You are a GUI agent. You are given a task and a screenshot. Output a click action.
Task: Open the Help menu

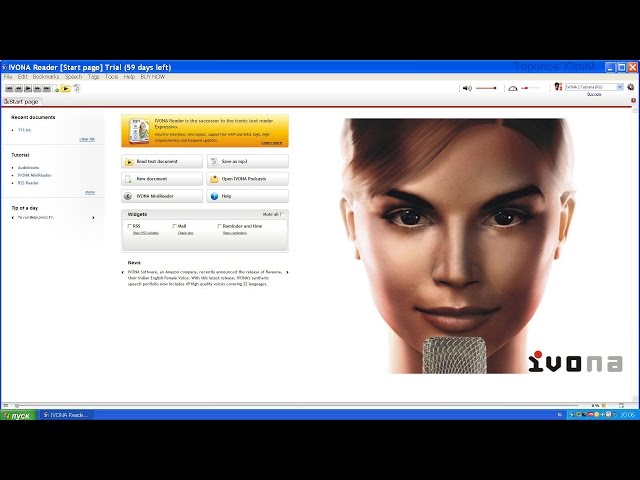click(129, 77)
